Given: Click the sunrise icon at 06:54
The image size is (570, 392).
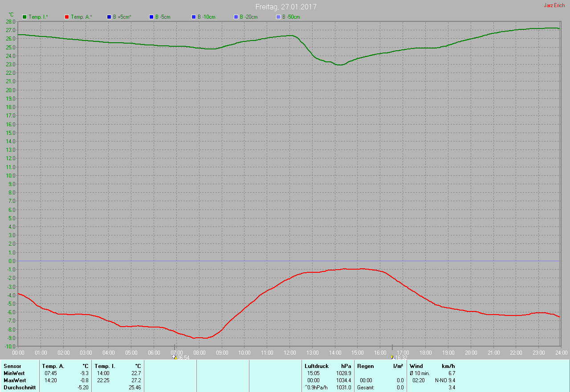Looking at the screenshot, I should 175,357.
